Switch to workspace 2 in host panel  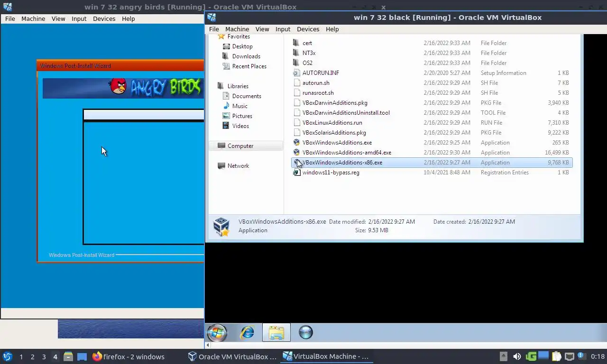tap(32, 357)
